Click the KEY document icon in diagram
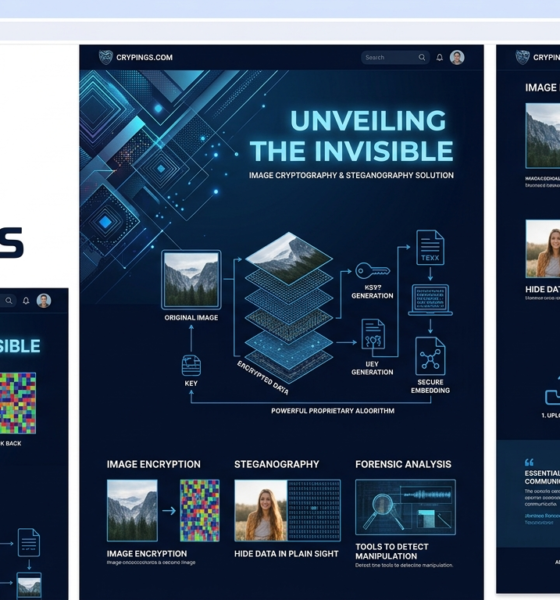Viewport: 560px width, 600px height. (x=191, y=365)
